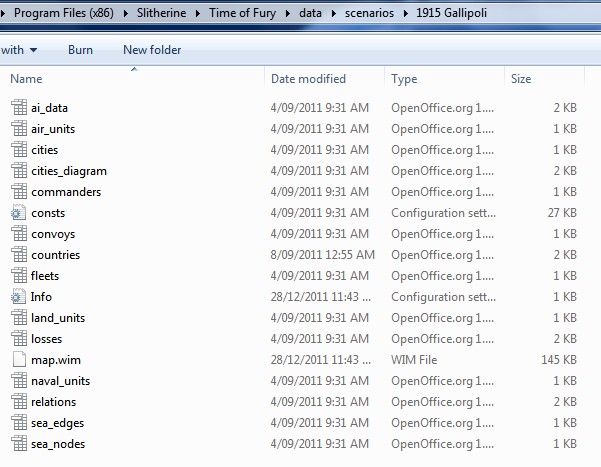601x467 pixels.
Task: Select the air_units spreadsheet file icon
Action: [x=19, y=129]
